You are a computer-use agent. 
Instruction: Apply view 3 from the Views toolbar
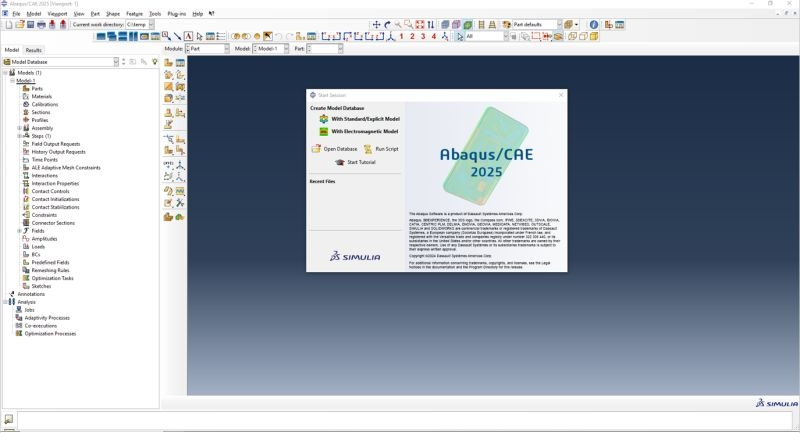pos(423,36)
